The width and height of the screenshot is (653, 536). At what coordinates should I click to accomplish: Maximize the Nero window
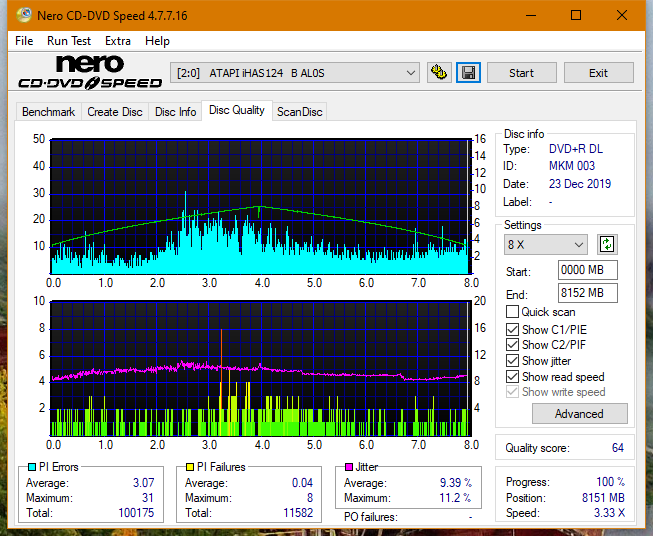(x=576, y=16)
